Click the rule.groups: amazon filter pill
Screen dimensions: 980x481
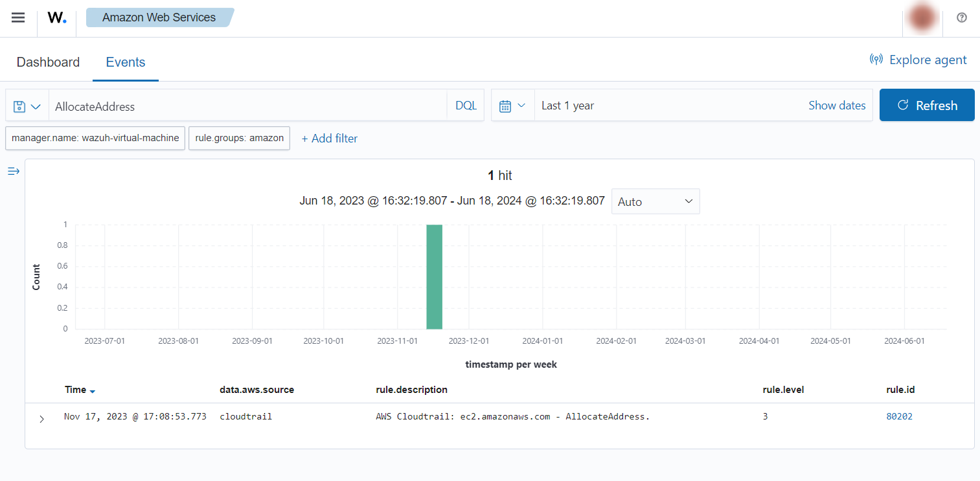tap(239, 138)
